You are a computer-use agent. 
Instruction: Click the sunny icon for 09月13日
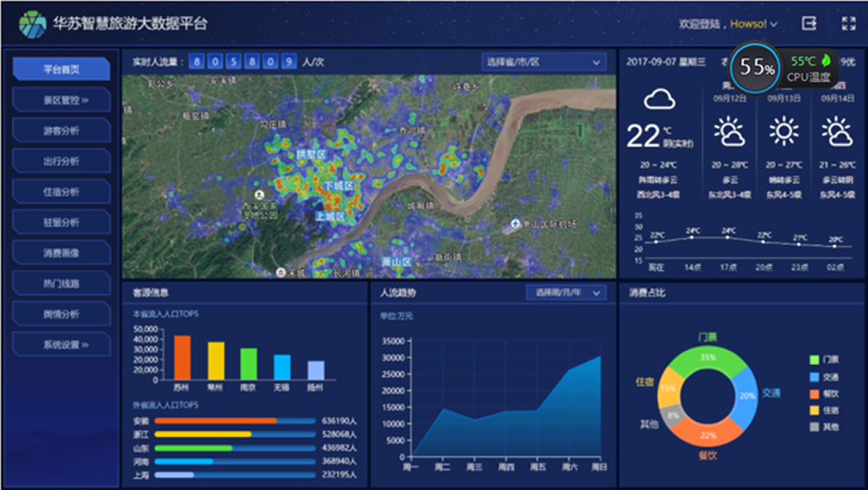pyautogui.click(x=784, y=132)
